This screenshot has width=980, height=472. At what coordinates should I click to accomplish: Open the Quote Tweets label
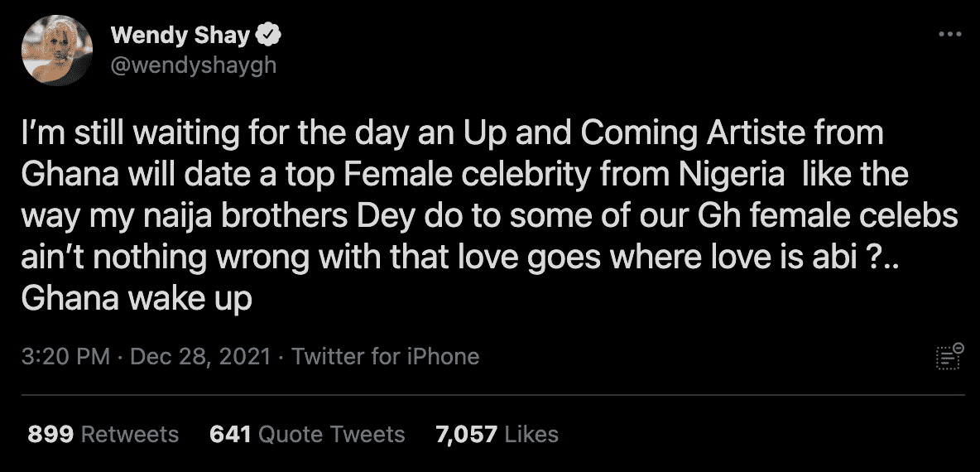coord(331,434)
